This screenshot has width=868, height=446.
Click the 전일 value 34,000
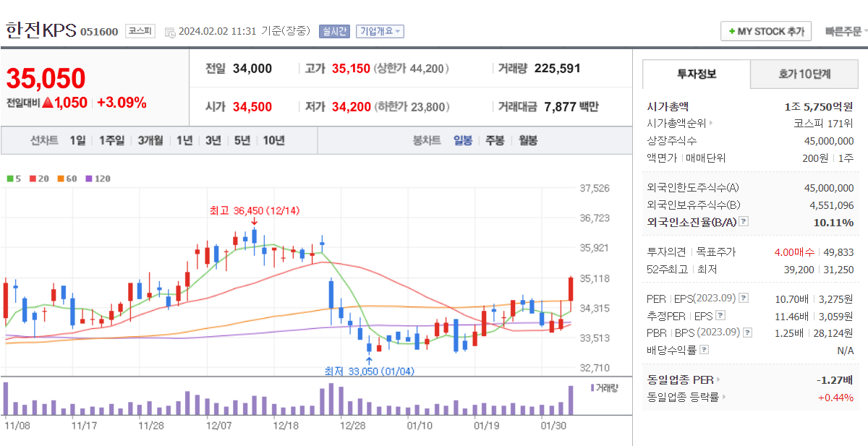click(252, 69)
